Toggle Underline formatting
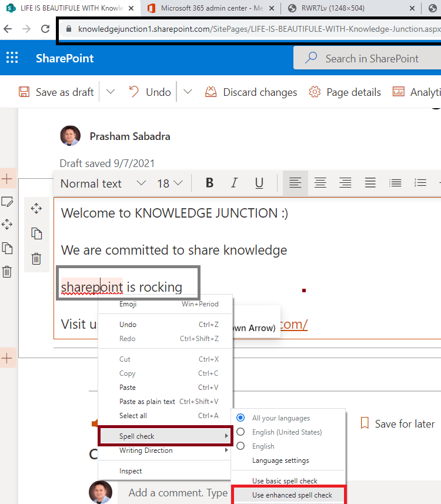Viewport: 441px width, 504px height. 259,183
